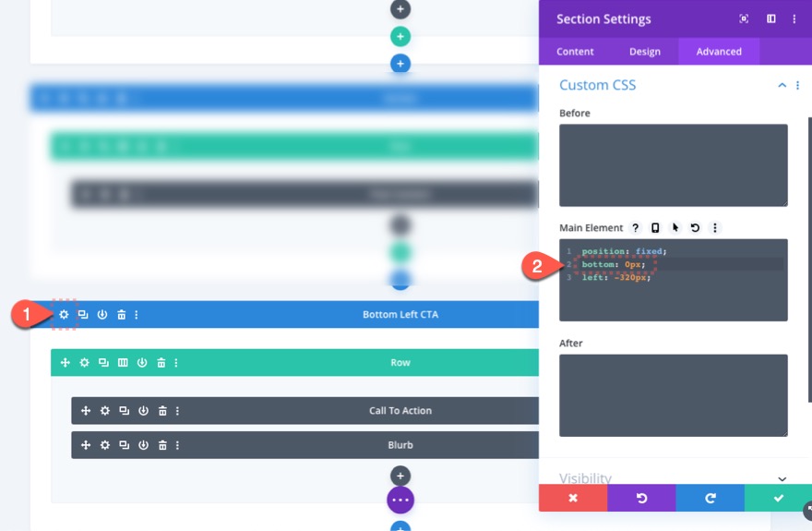Open Blurb module more options menu
812x531 pixels.
pyautogui.click(x=177, y=445)
